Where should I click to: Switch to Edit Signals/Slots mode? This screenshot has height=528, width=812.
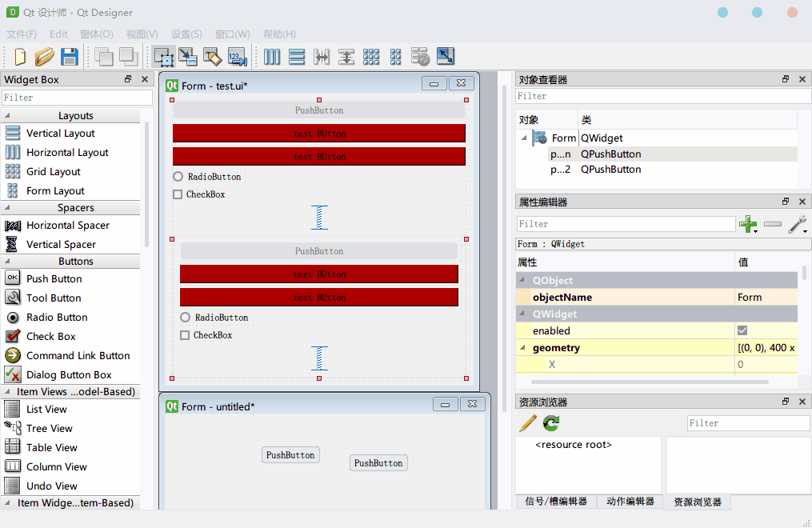click(188, 57)
